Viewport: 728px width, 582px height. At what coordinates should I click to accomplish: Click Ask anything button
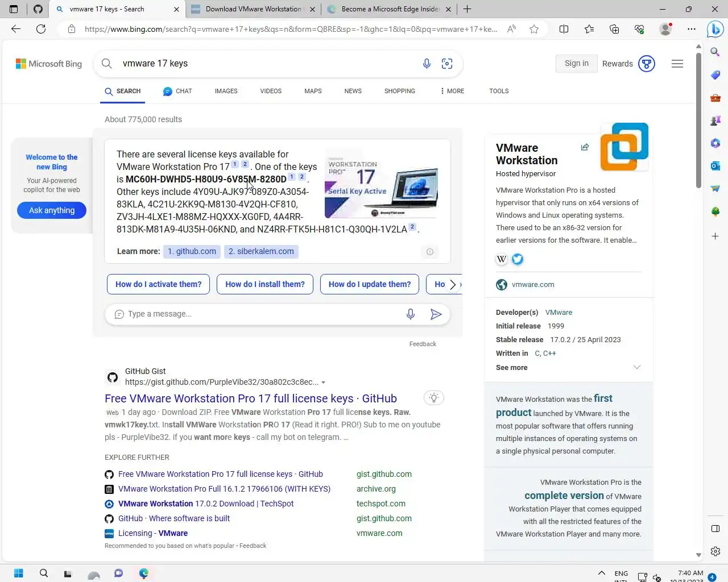[52, 210]
